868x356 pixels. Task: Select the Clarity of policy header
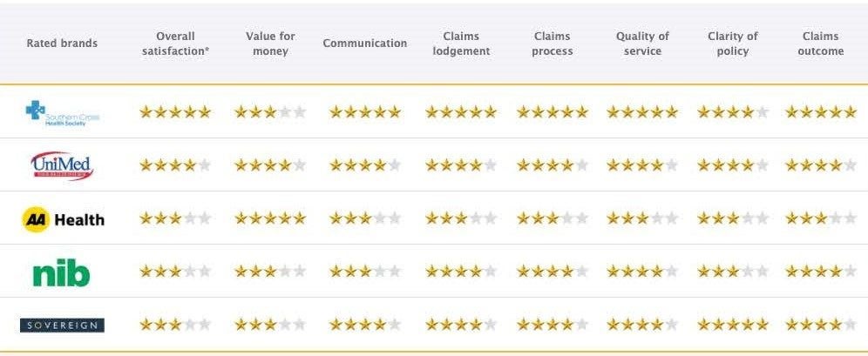click(733, 44)
